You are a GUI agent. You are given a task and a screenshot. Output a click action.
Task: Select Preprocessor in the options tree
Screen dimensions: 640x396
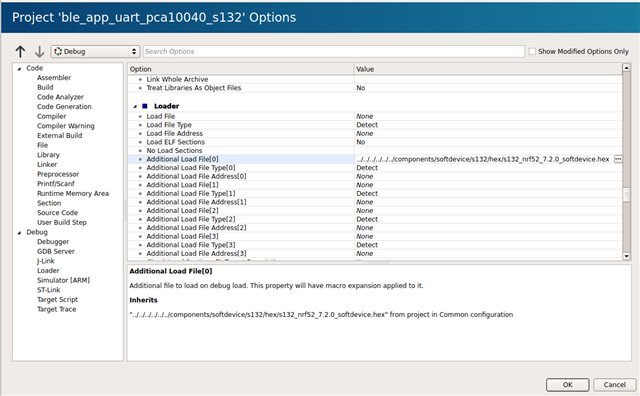pos(58,174)
